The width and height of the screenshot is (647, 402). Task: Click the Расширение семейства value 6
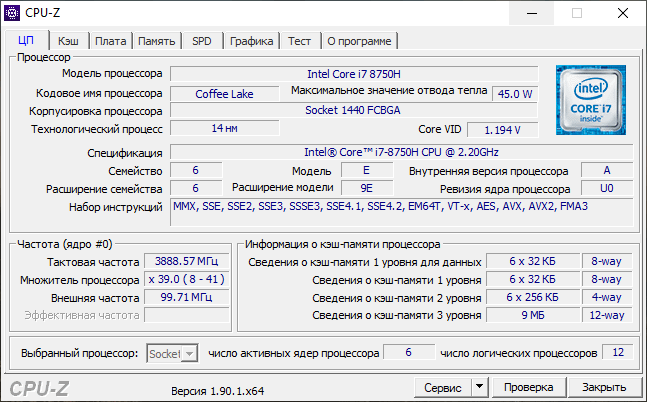coord(196,188)
